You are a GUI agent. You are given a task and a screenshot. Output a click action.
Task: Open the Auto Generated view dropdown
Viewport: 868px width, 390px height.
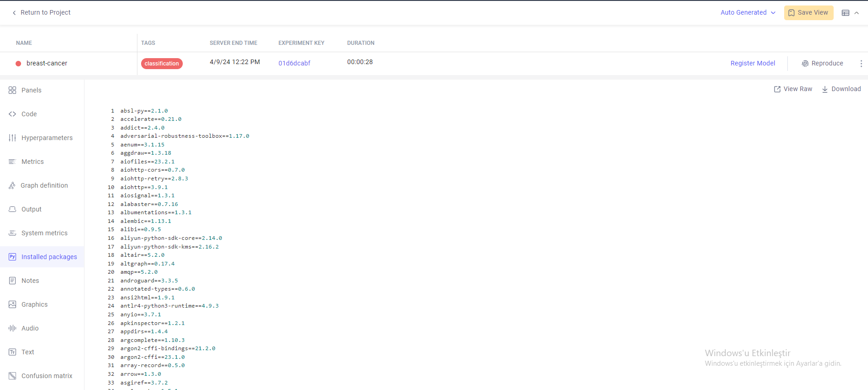click(748, 12)
